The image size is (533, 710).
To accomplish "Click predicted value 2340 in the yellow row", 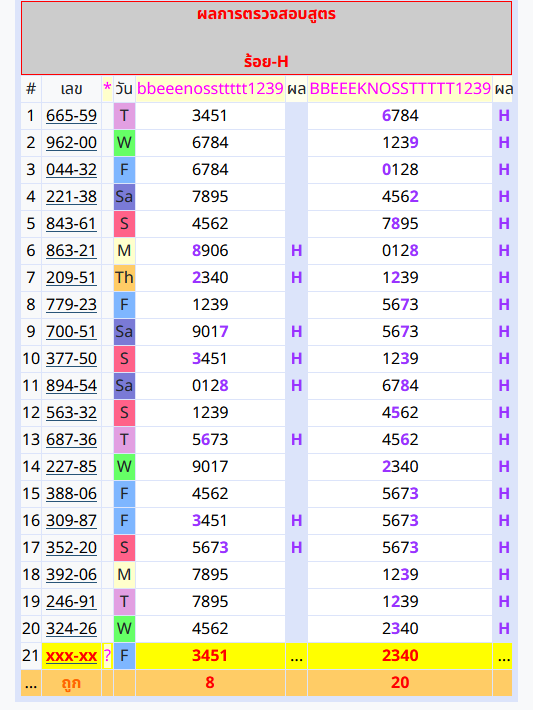I will [x=400, y=656].
